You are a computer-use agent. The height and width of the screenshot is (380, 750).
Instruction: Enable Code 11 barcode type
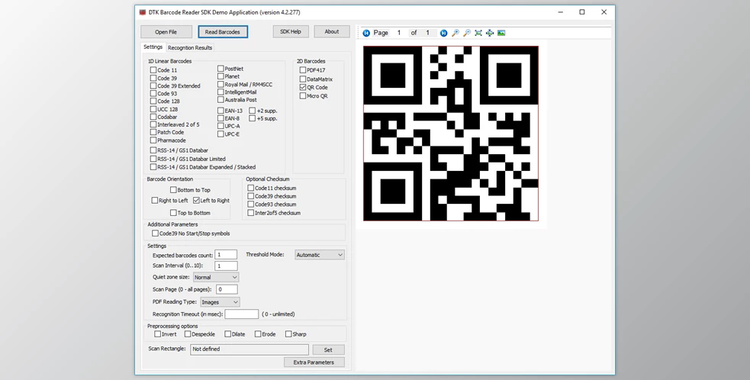153,70
